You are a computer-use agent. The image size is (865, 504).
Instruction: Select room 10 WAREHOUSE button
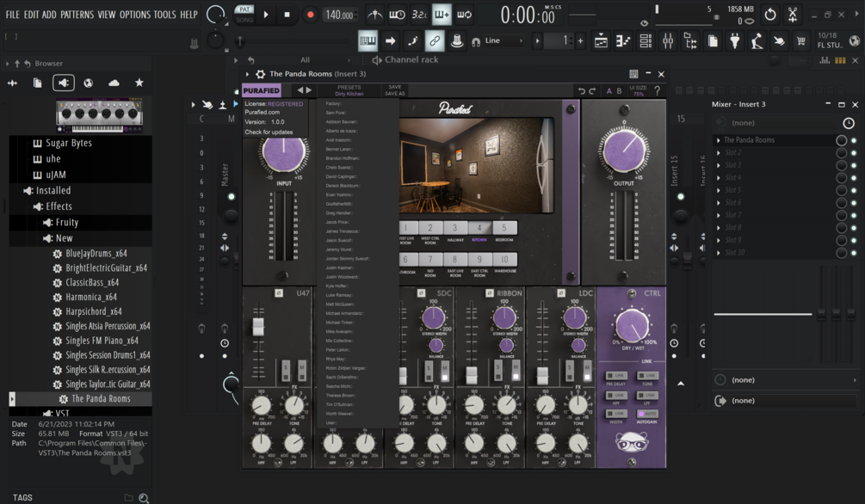tap(504, 259)
